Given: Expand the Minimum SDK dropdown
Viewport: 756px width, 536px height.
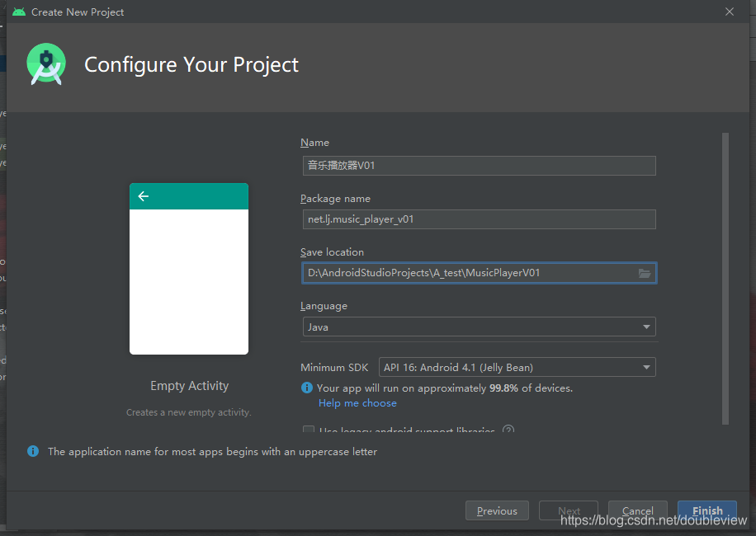Looking at the screenshot, I should click(x=517, y=368).
